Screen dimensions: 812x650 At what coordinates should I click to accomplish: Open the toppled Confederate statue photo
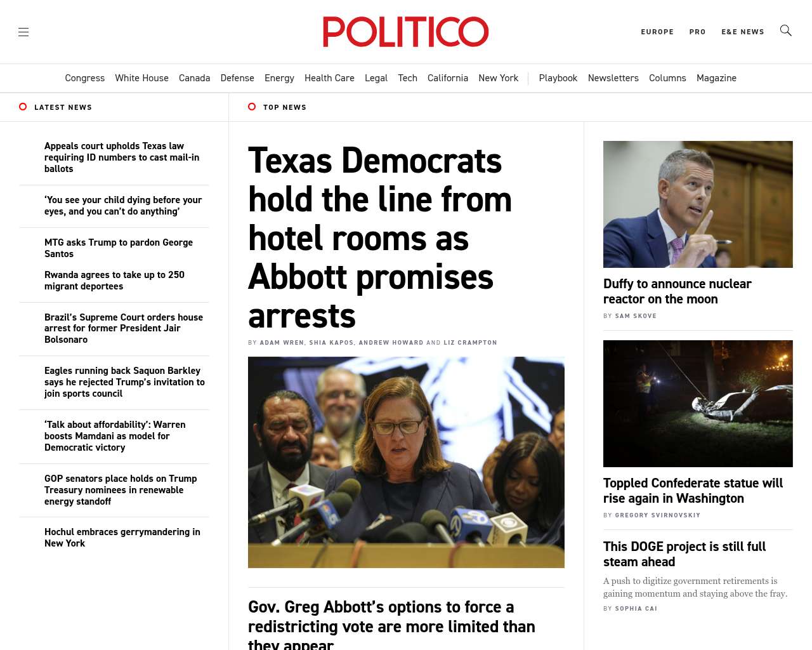(x=698, y=404)
